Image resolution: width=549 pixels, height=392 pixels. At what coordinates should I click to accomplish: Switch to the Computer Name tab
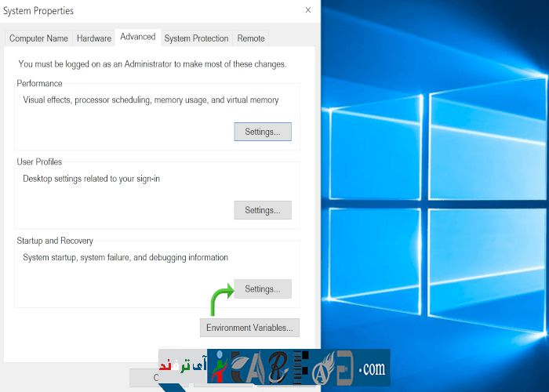point(38,38)
